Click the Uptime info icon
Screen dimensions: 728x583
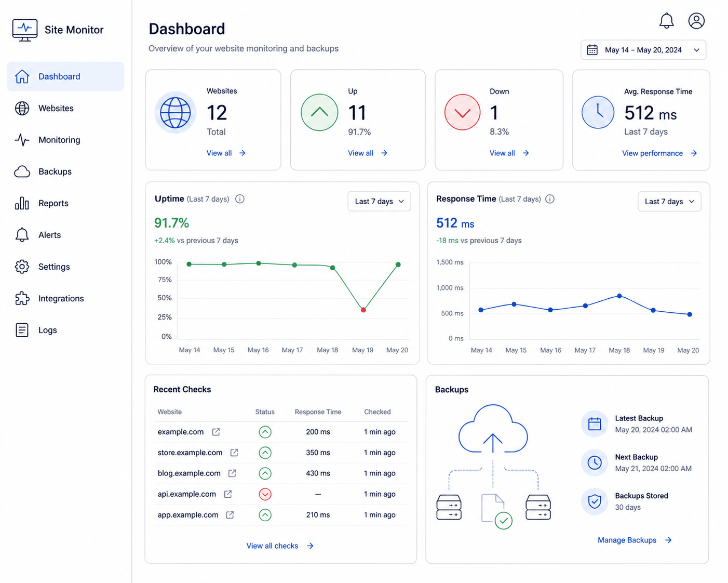tap(240, 199)
